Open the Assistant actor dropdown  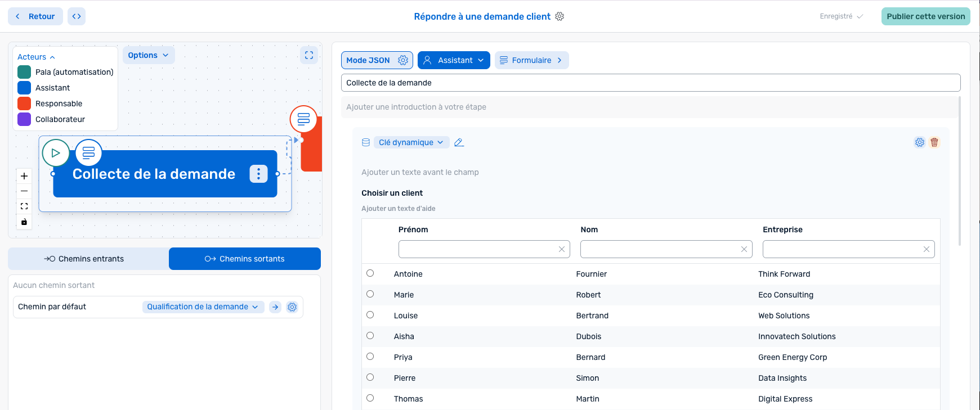pos(454,60)
